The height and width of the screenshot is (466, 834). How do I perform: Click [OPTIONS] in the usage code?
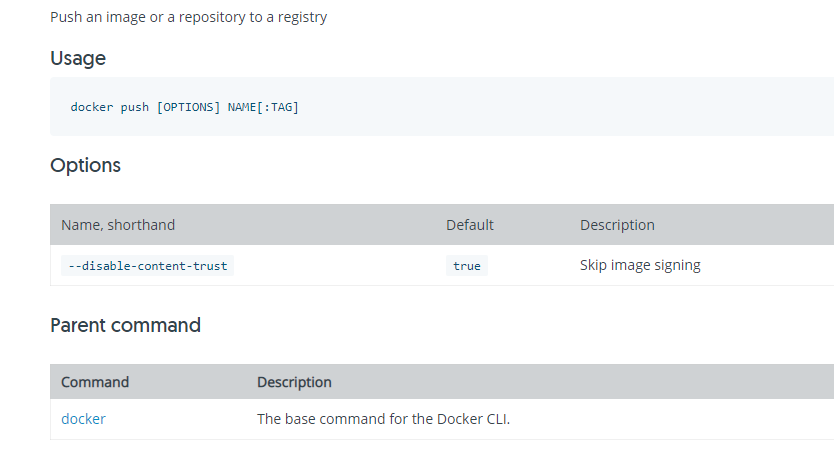pyautogui.click(x=188, y=107)
